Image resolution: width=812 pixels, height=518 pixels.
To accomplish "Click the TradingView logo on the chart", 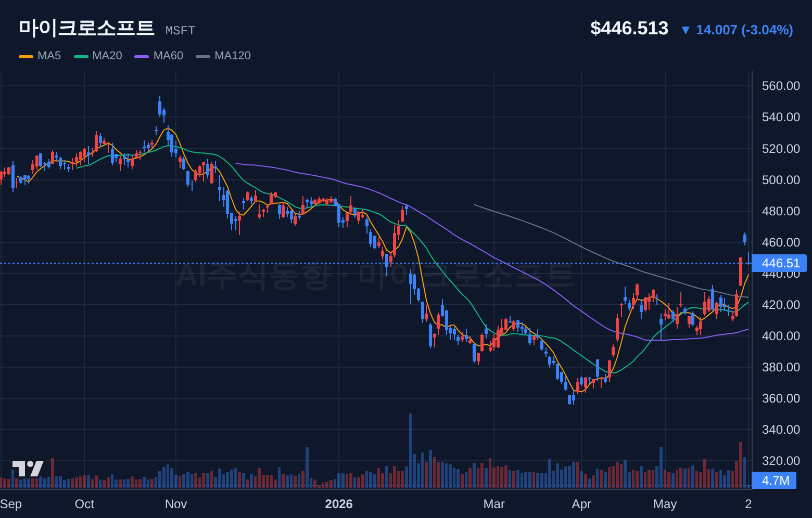I will [28, 469].
